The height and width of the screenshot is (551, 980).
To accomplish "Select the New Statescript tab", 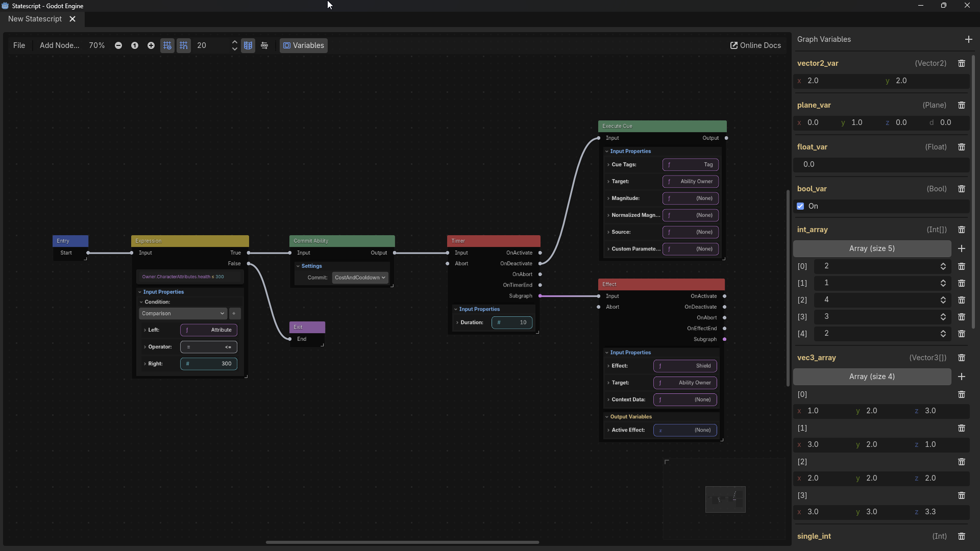I will (35, 19).
